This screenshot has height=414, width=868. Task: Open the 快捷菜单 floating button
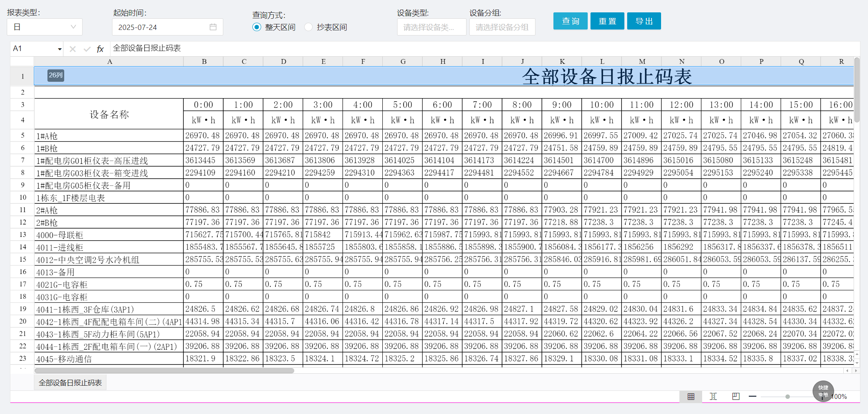(x=823, y=391)
